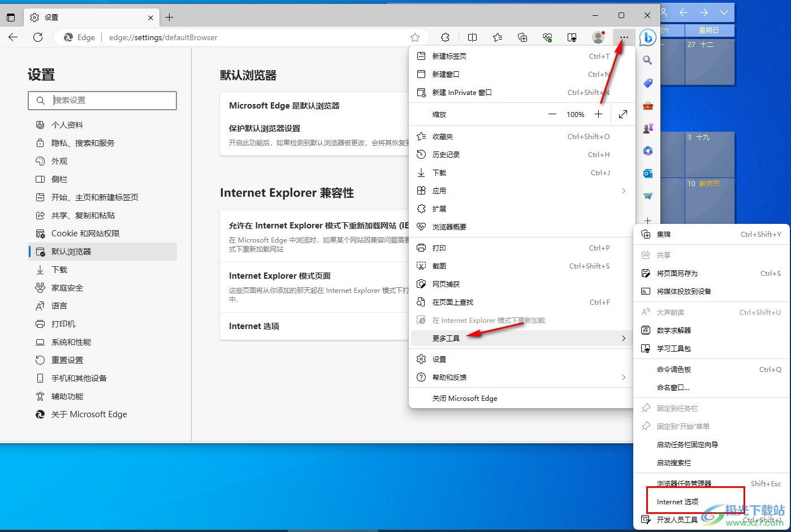Zoom in with the plus button
This screenshot has width=791, height=532.
click(x=598, y=114)
